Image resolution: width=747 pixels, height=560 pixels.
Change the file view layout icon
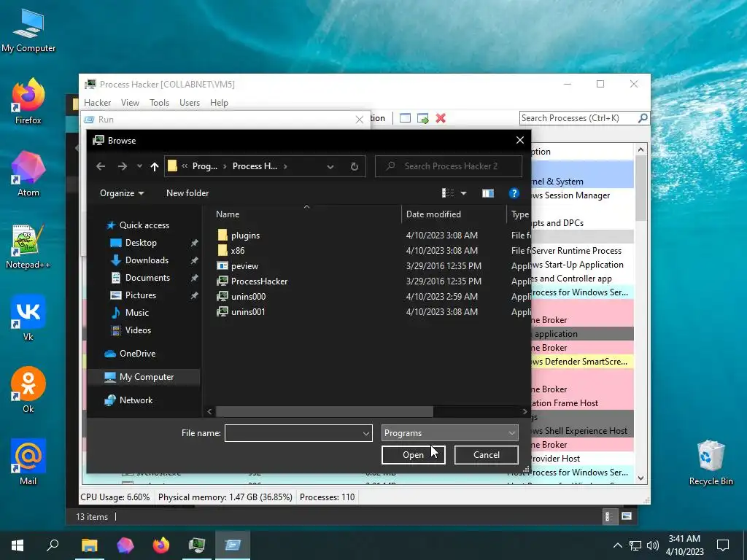click(448, 192)
